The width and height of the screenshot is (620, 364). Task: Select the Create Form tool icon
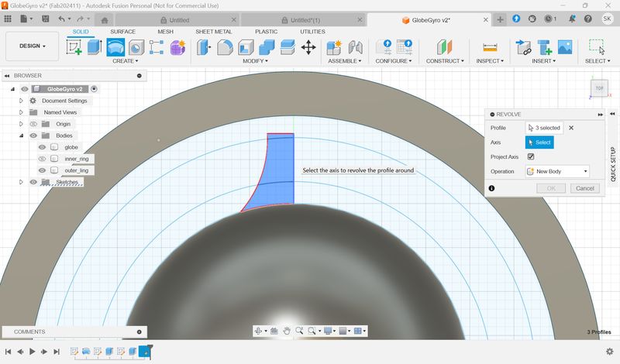pyautogui.click(x=177, y=47)
